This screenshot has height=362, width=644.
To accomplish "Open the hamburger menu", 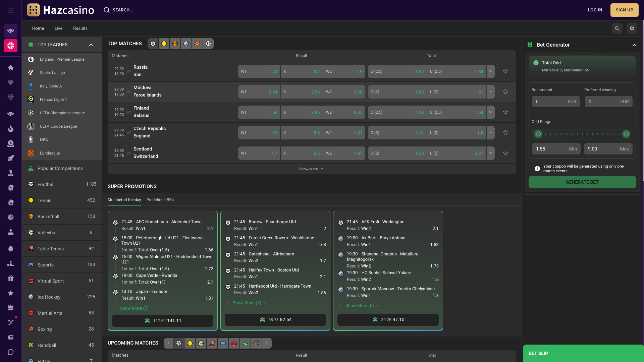I will [11, 10].
